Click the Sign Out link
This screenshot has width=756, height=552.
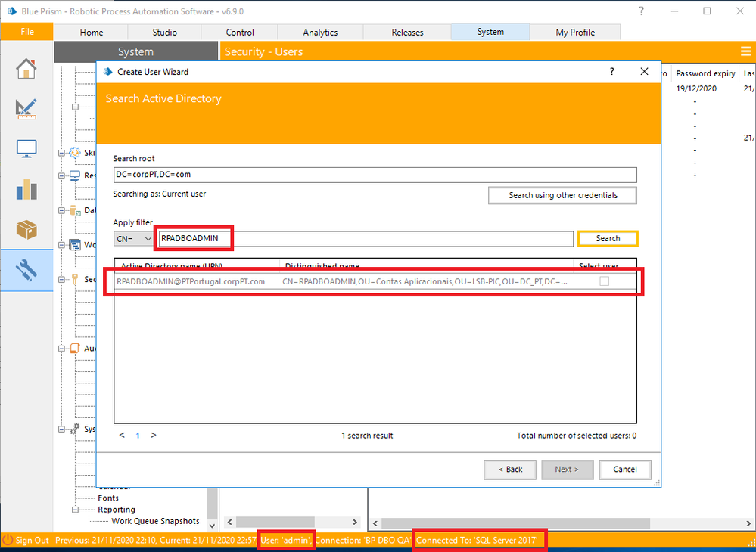tap(32, 541)
